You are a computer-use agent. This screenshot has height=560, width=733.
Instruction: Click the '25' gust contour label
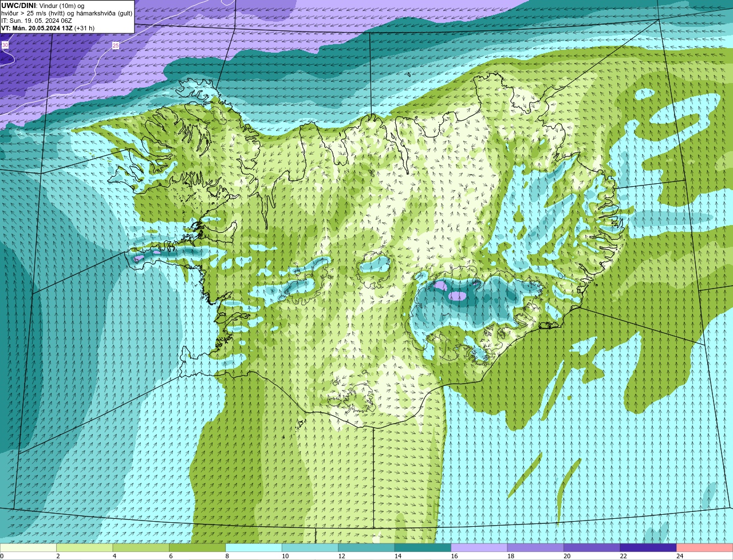click(x=116, y=45)
